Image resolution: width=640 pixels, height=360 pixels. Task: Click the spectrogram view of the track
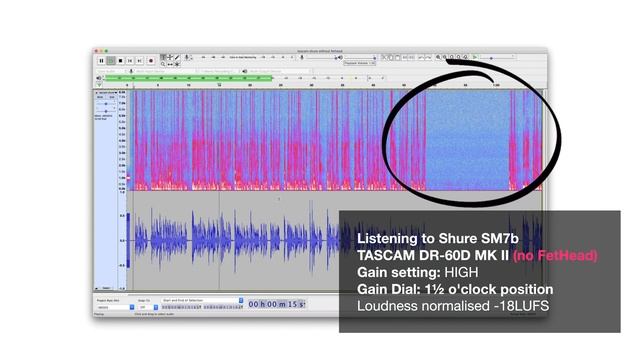pyautogui.click(x=335, y=140)
